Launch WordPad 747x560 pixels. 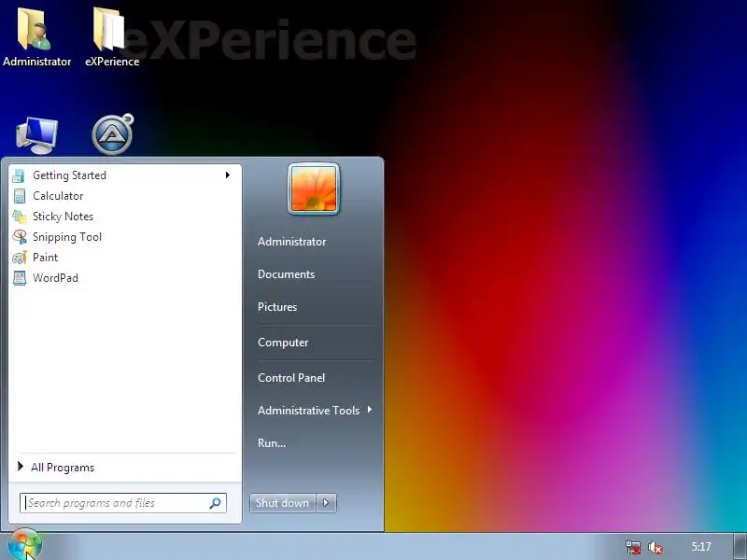click(x=125, y=277)
